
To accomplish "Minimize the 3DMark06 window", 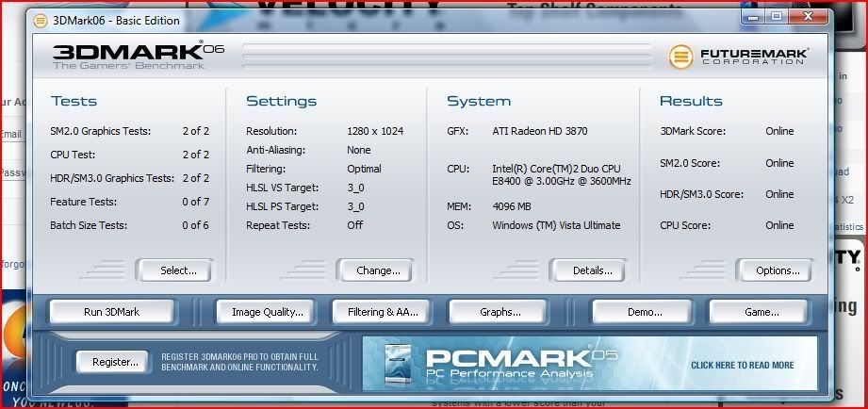I will point(753,17).
